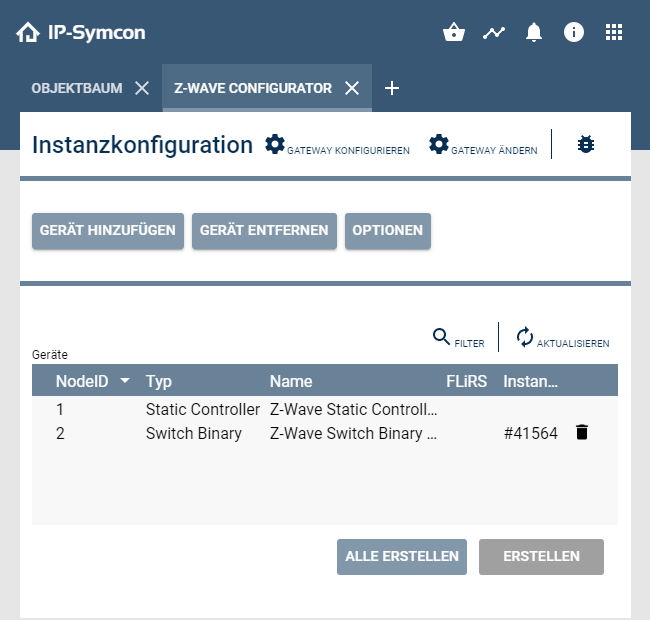Viewport: 650px width, 620px height.
Task: Close the Z-Wave Configurator tab
Action: (x=352, y=88)
